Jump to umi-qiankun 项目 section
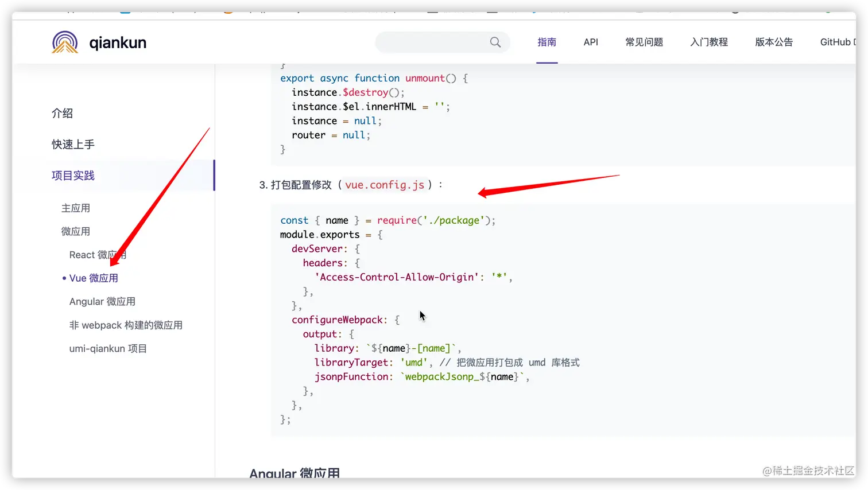 coord(108,349)
